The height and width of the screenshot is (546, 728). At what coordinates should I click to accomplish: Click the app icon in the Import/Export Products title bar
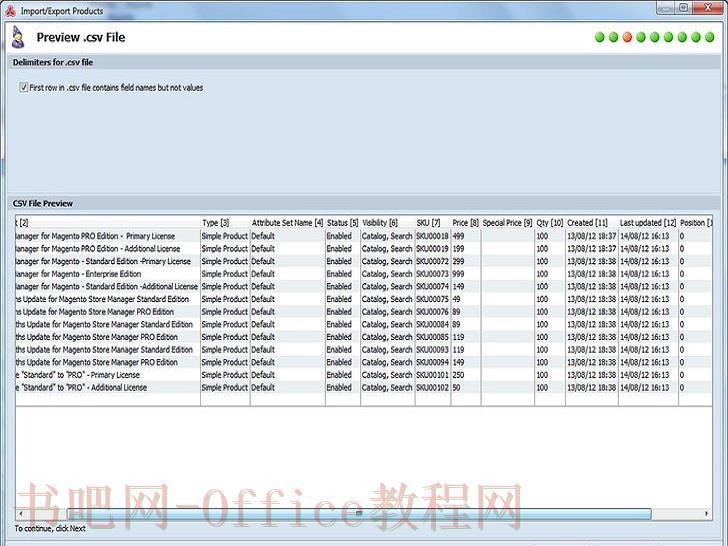11,10
